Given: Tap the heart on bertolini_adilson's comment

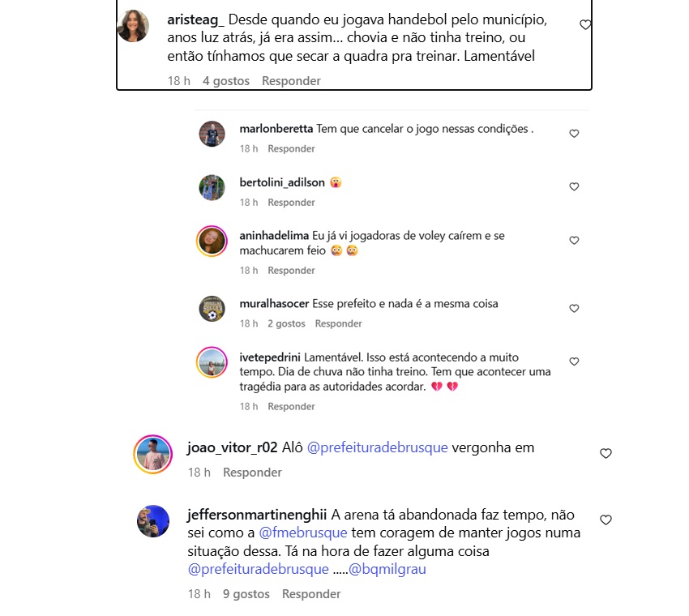Looking at the screenshot, I should [574, 186].
